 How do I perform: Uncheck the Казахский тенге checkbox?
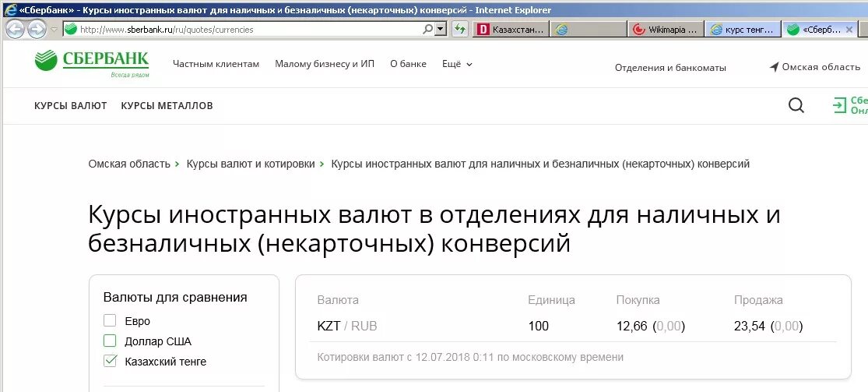point(110,361)
